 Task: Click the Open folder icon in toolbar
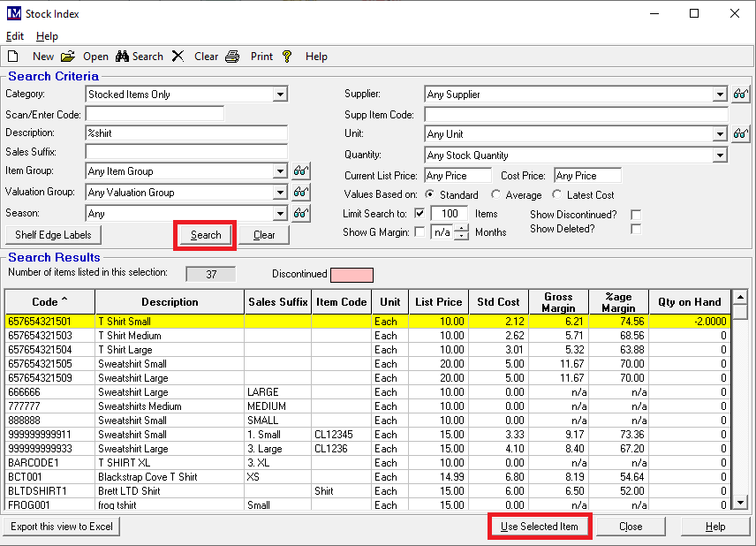tap(68, 57)
